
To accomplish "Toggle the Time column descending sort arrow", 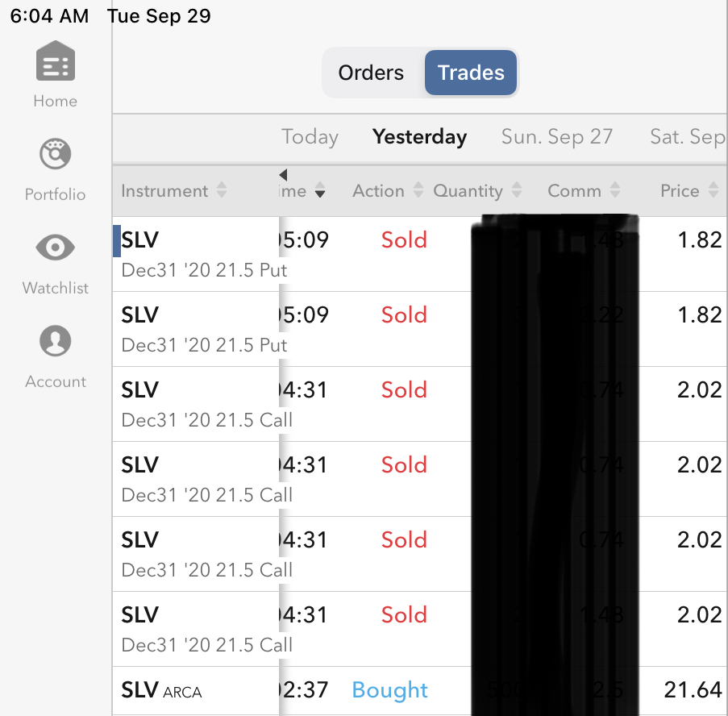I will (x=320, y=192).
